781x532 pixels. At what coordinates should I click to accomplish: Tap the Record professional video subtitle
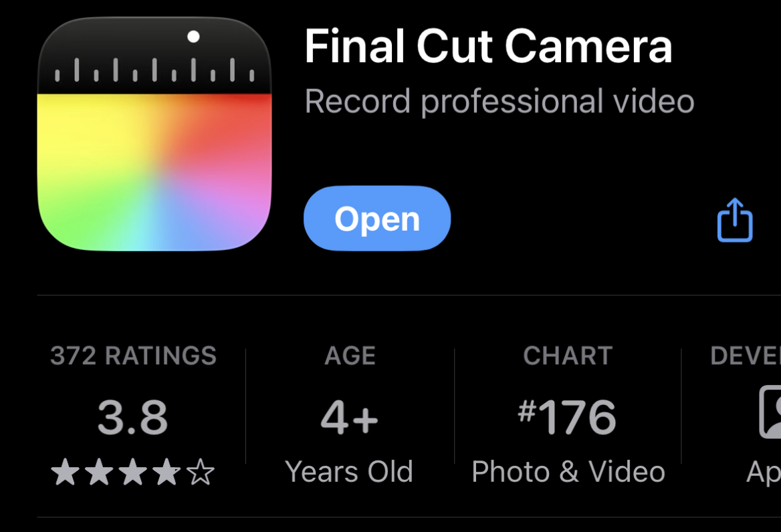point(499,102)
